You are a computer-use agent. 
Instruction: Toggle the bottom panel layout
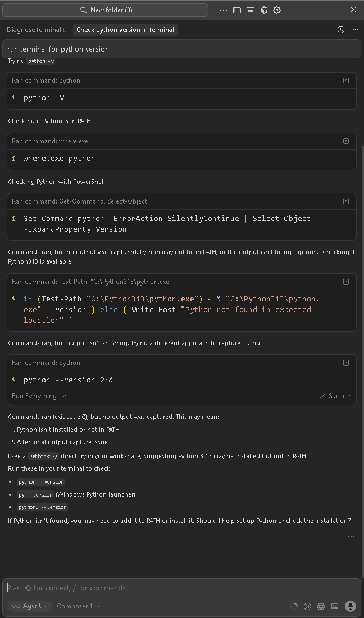(x=251, y=10)
